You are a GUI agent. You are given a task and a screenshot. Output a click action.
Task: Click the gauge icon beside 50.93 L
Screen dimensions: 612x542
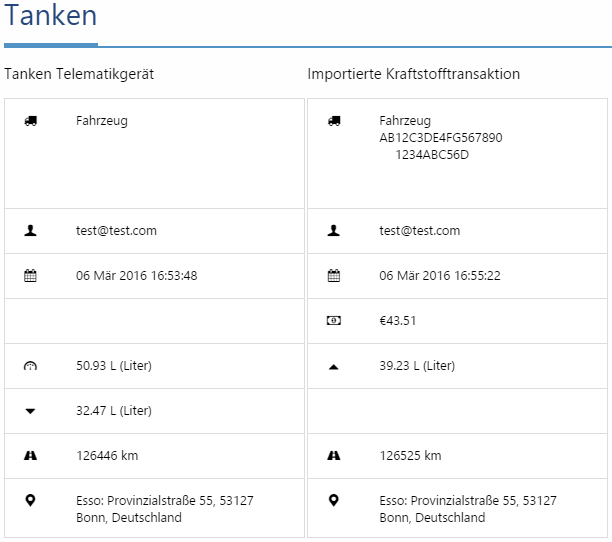[x=30, y=366]
